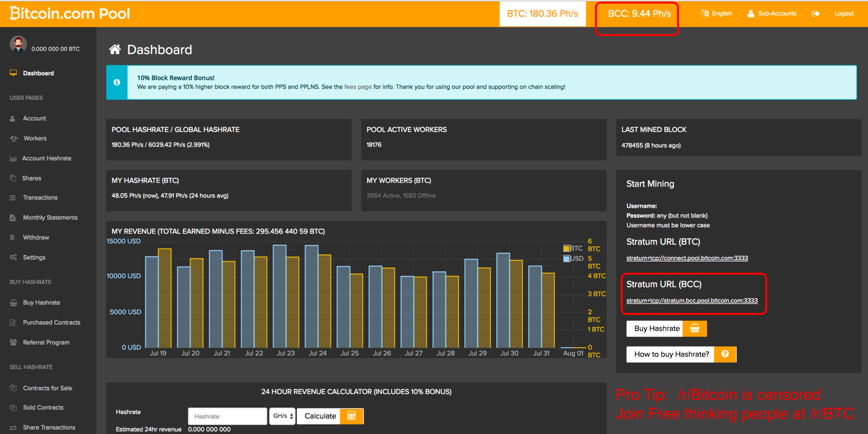Click last mined block 478455 text
868x434 pixels.
click(x=651, y=145)
